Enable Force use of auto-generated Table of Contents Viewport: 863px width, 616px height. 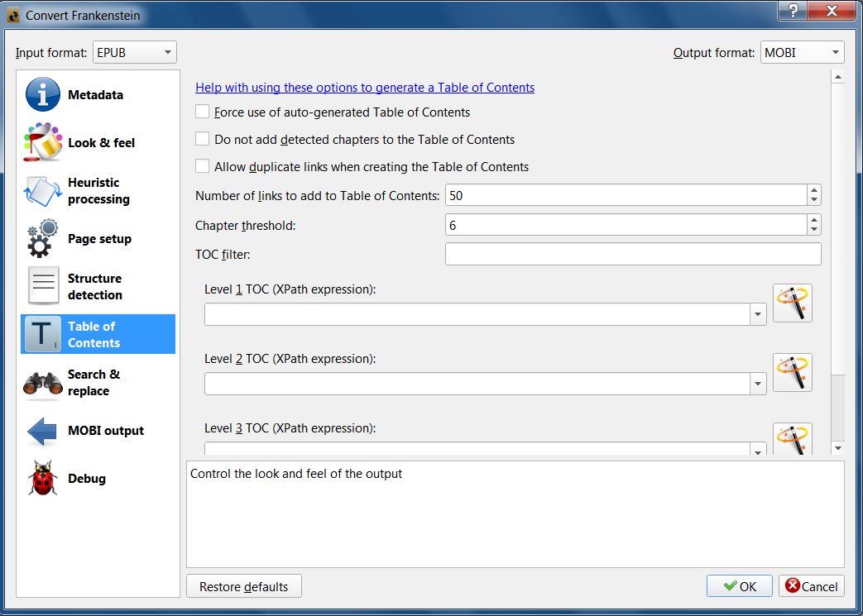click(203, 112)
